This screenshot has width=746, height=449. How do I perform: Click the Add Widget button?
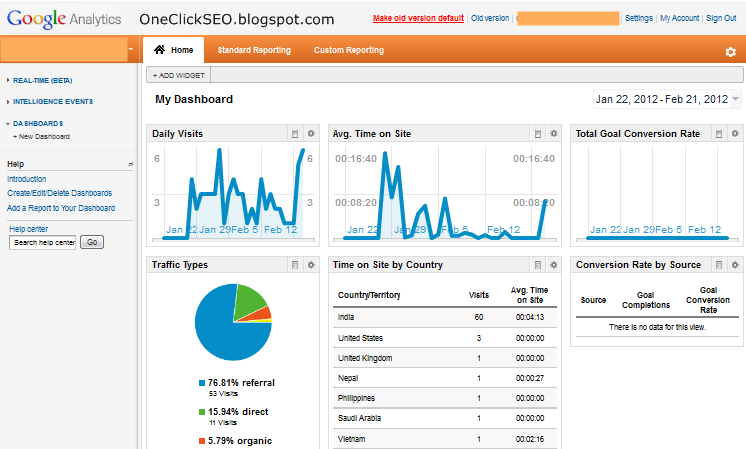(179, 75)
